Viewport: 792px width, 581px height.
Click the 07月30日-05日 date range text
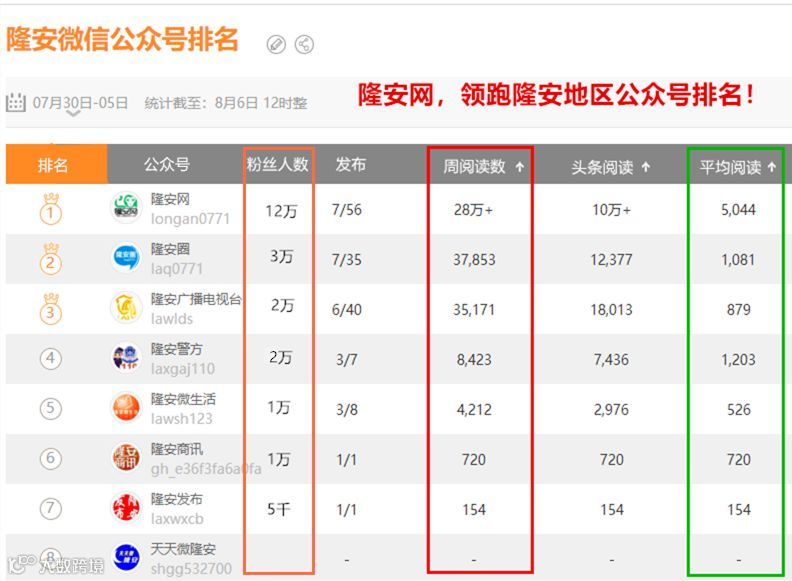click(80, 103)
